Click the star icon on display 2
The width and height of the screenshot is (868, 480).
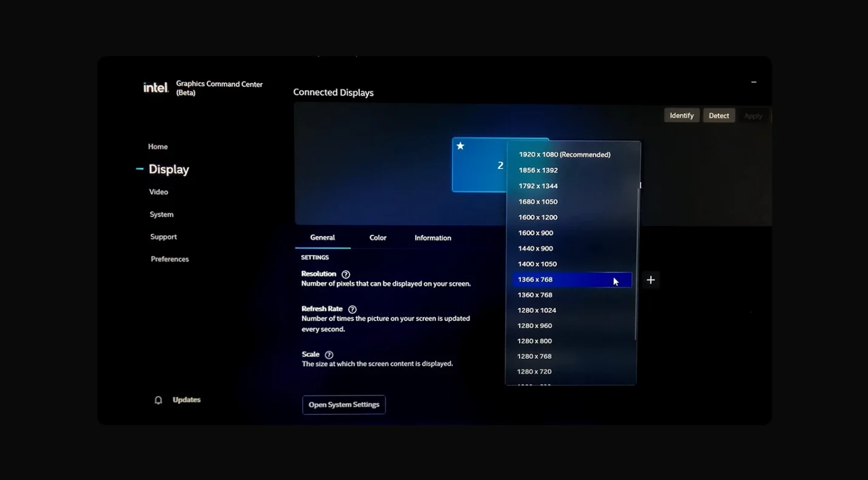pos(461,146)
